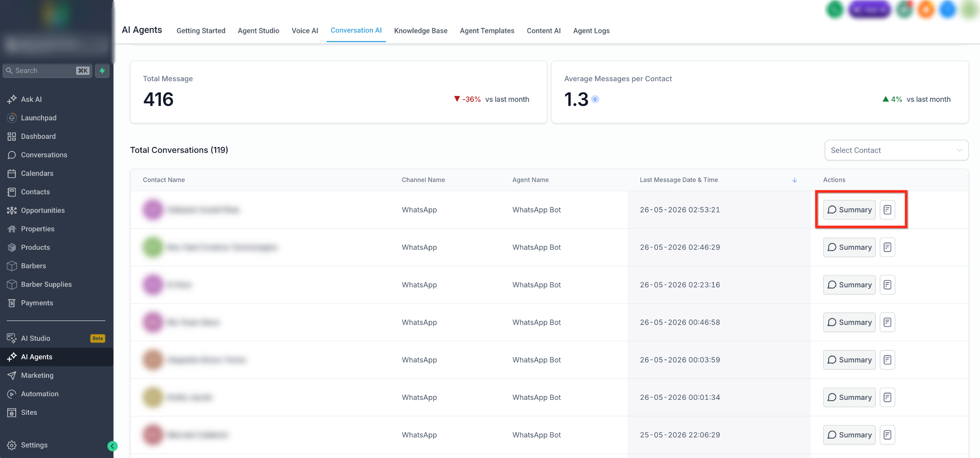View Summary for 02:53:21 conversation
The height and width of the screenshot is (458, 980).
(849, 210)
